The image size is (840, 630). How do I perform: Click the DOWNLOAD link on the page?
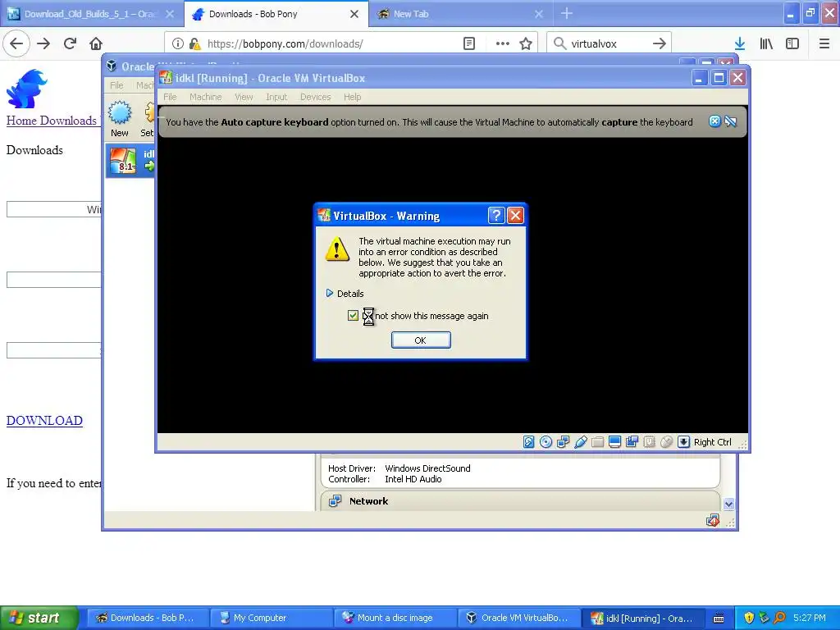pos(44,421)
